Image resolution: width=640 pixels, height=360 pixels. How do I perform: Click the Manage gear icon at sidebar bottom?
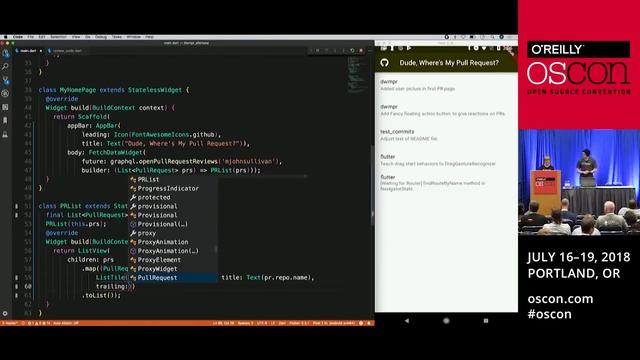point(5,313)
